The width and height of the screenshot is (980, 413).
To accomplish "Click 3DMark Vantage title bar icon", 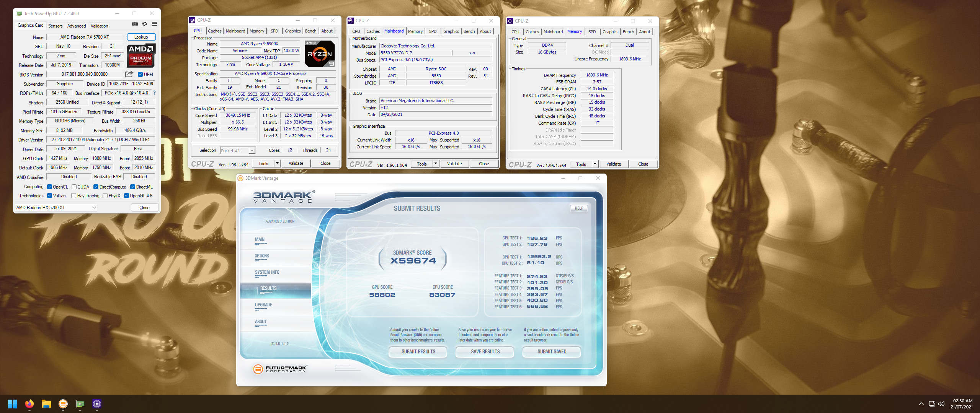I will point(240,178).
